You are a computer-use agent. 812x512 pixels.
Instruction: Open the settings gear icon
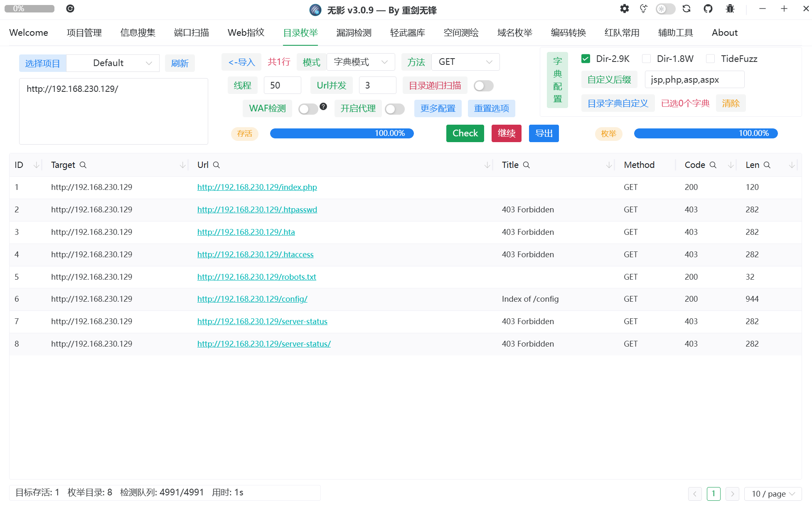624,9
